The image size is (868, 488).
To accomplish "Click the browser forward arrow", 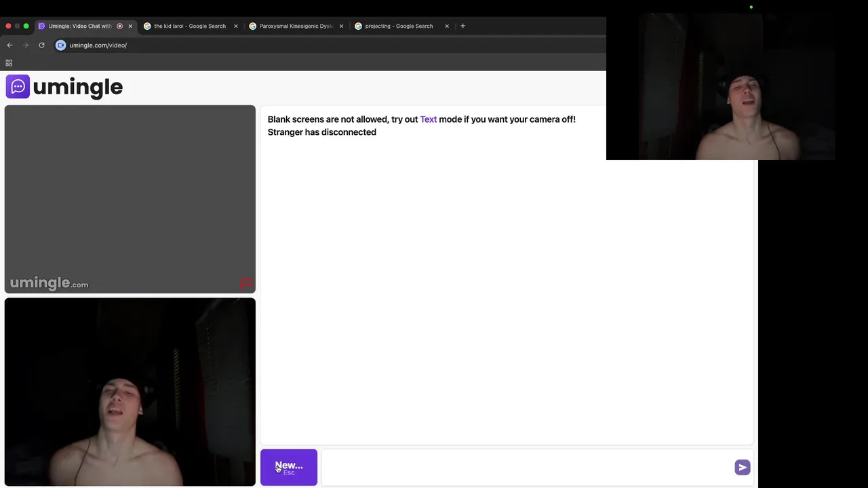I will coord(26,45).
